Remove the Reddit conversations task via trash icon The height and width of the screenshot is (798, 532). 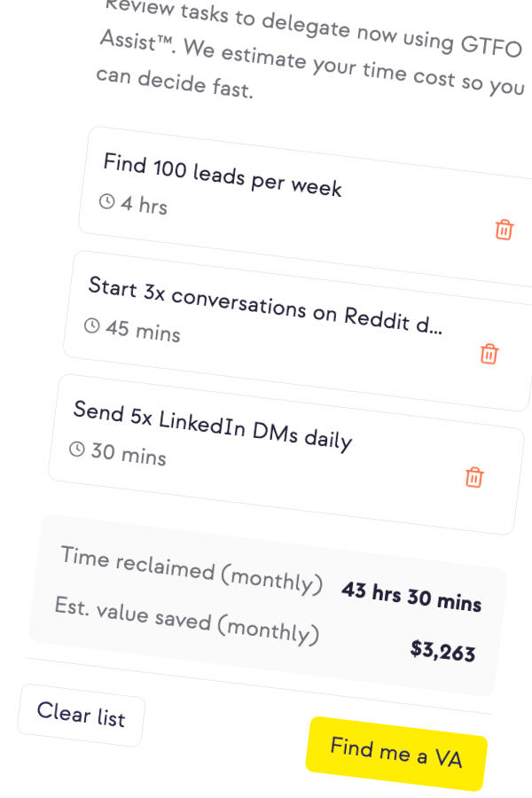489,354
